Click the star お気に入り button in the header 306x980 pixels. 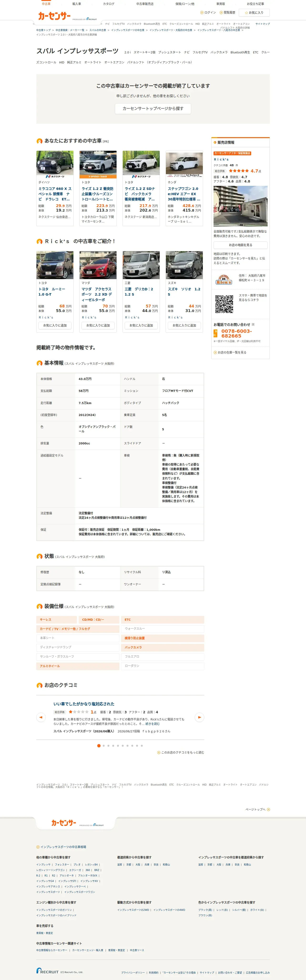pos(254,13)
